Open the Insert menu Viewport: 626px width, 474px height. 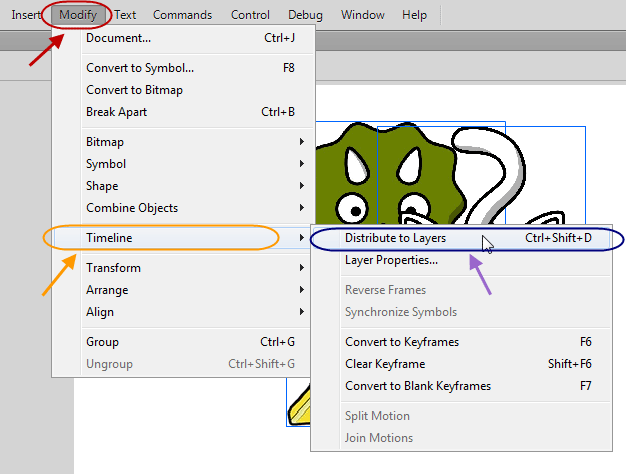click(26, 15)
